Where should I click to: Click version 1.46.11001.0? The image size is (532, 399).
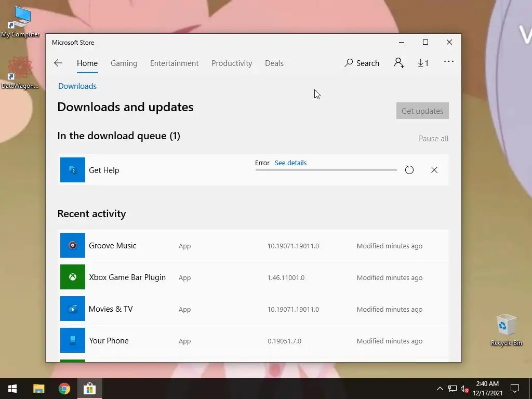286,277
